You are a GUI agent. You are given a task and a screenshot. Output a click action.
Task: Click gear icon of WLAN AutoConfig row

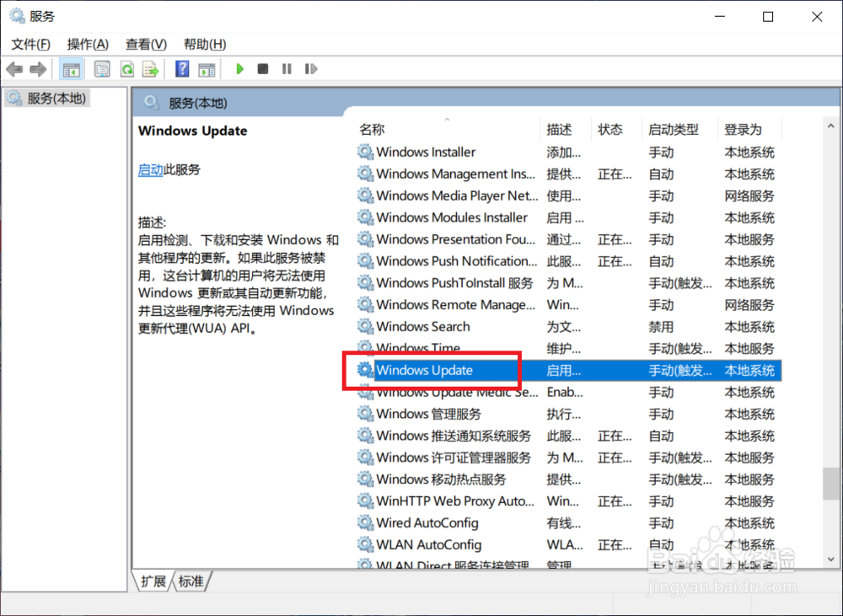pos(366,544)
